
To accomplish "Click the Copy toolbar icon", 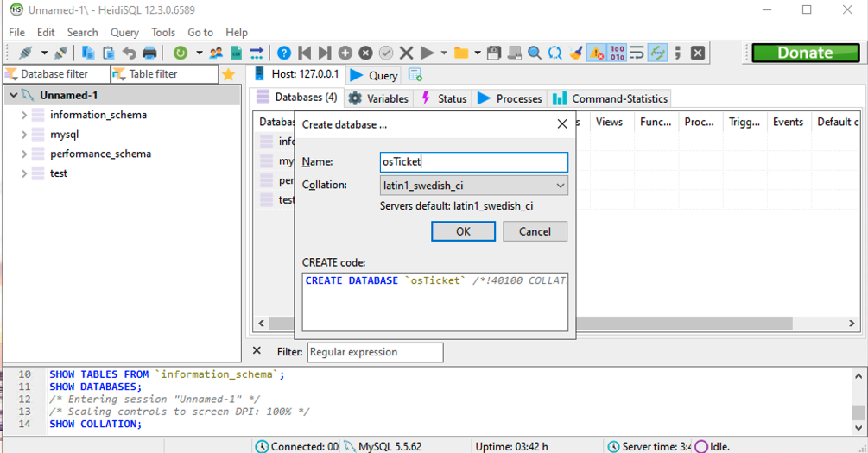I will pos(88,53).
